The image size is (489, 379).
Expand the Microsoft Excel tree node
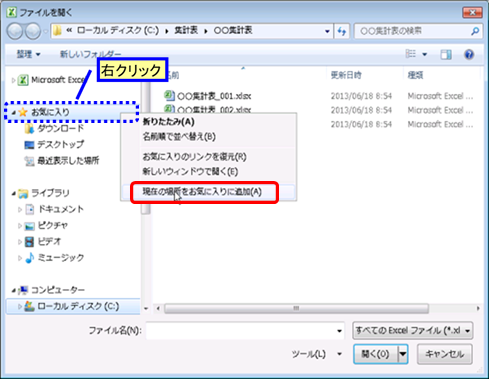pos(13,80)
